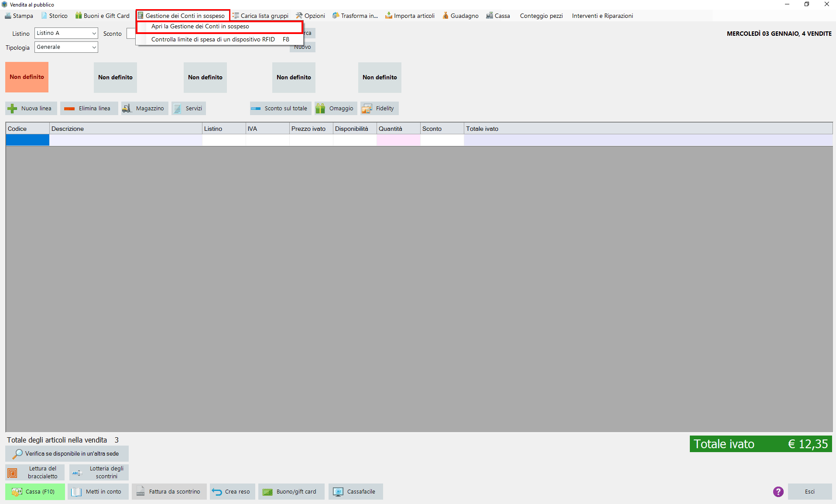Click the Cassafacile monitor icon
836x504 pixels.
338,492
